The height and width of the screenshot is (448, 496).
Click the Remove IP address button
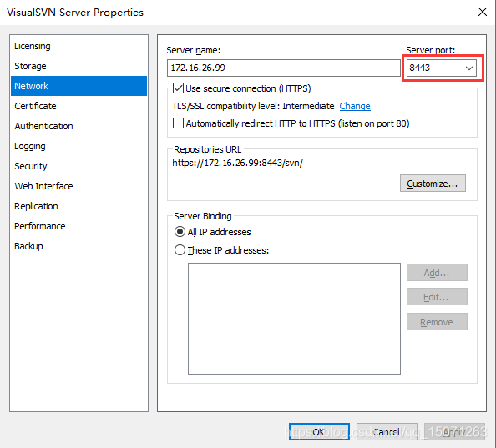coord(437,322)
